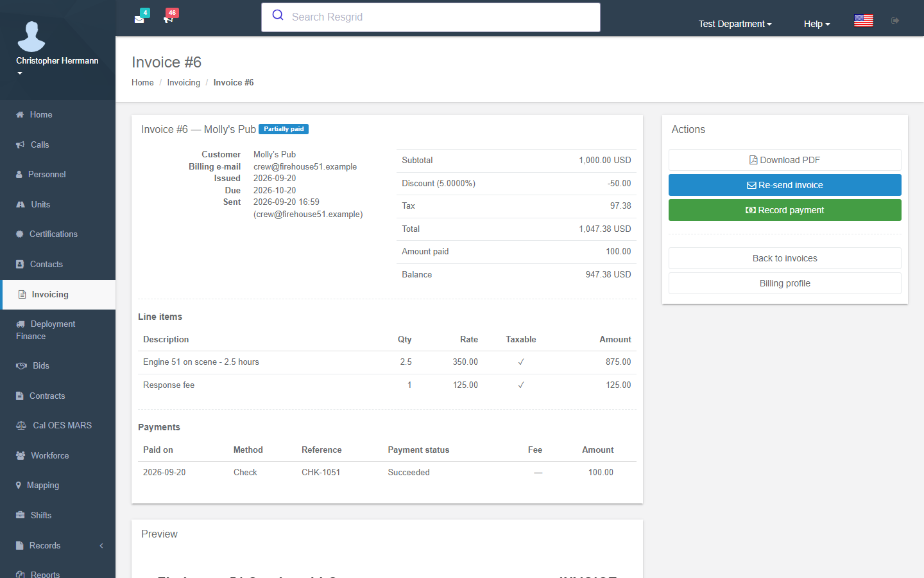Click the Succeeded payment status
Screen dimensions: 924x578
click(409, 473)
